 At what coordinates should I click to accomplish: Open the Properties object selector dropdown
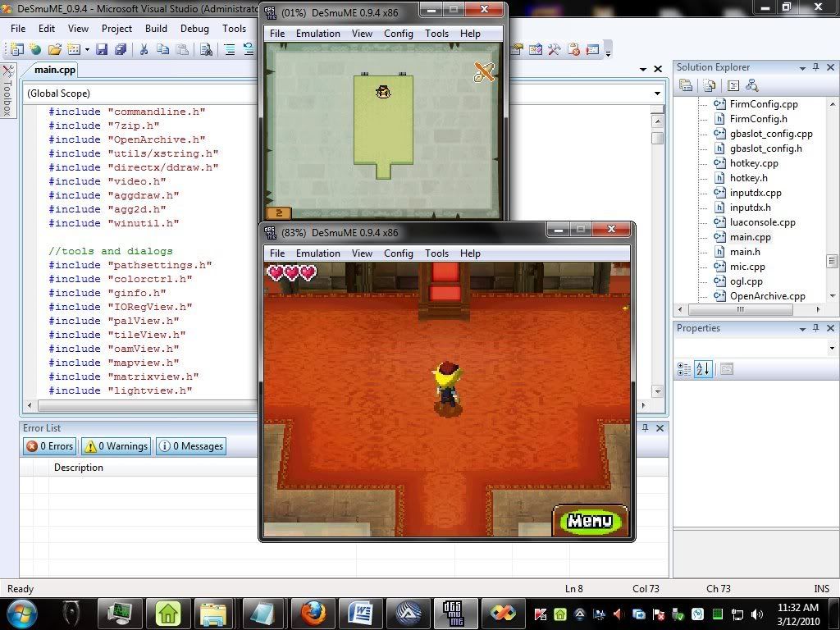(x=832, y=348)
